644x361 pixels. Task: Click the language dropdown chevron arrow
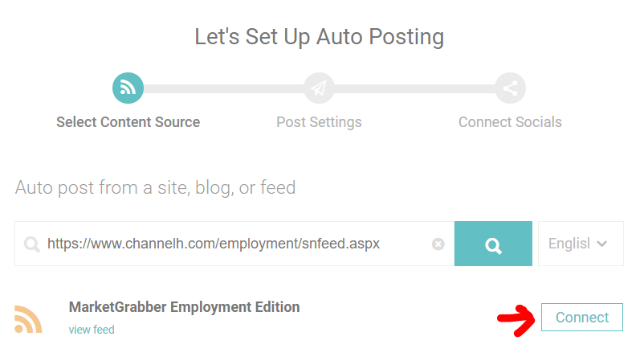coord(601,244)
